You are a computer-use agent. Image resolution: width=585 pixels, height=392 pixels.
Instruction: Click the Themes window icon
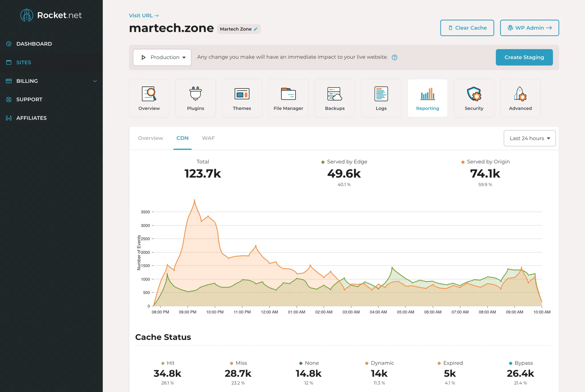242,94
